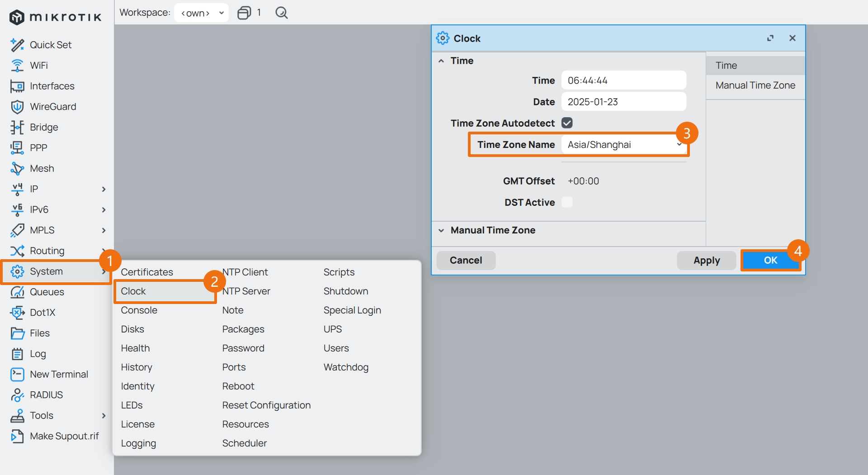The width and height of the screenshot is (868, 475).
Task: Click the GMT Offset value +00:00
Action: point(583,181)
